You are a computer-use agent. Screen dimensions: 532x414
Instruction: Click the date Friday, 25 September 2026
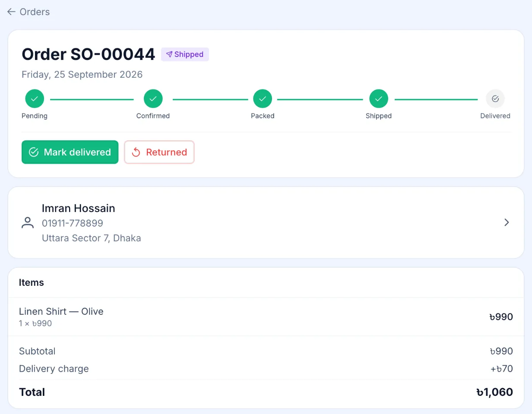[x=82, y=74]
